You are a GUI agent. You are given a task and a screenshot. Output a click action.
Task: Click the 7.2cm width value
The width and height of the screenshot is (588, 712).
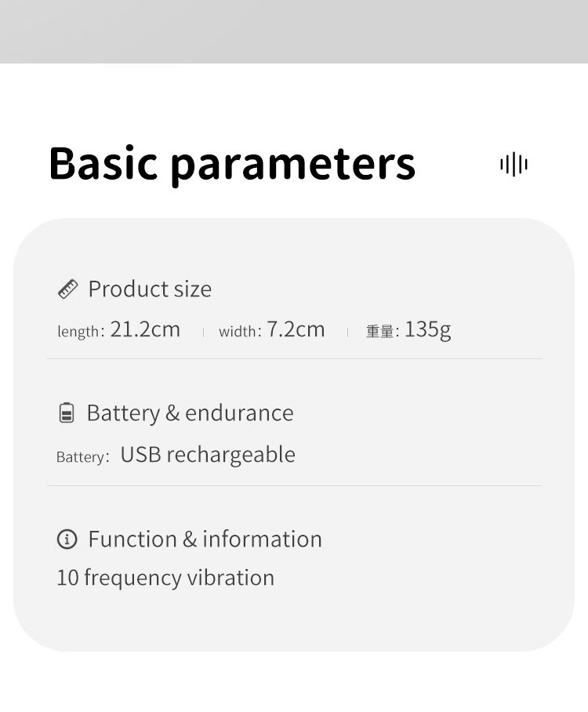(x=296, y=329)
